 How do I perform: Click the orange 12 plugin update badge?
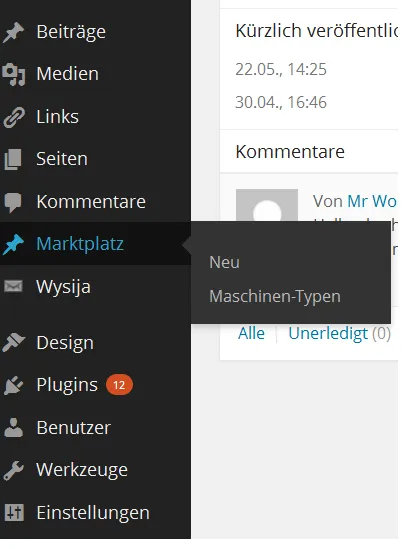pos(119,385)
